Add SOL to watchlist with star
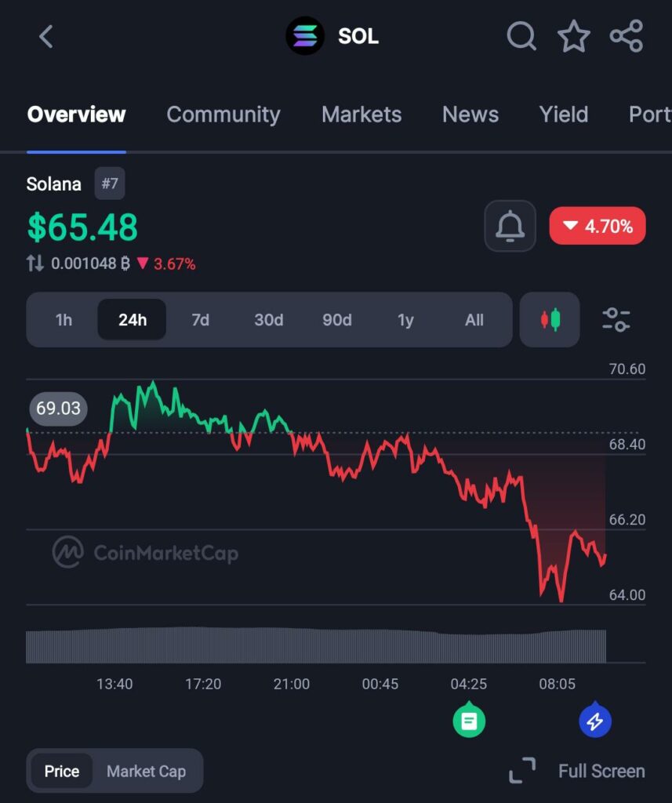 pos(574,36)
